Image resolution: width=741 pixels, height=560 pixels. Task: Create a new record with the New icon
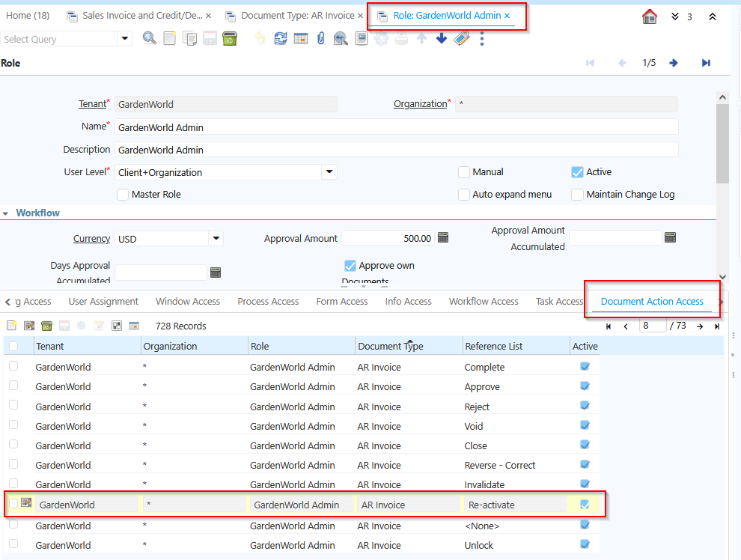pyautogui.click(x=169, y=37)
